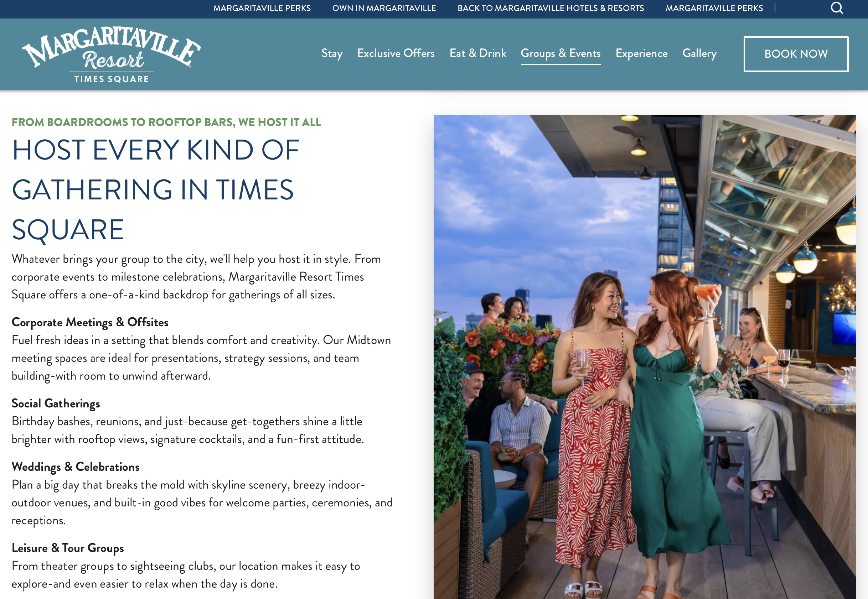Click the Host Every Kind of Gathering heading
The width and height of the screenshot is (868, 599).
156,189
